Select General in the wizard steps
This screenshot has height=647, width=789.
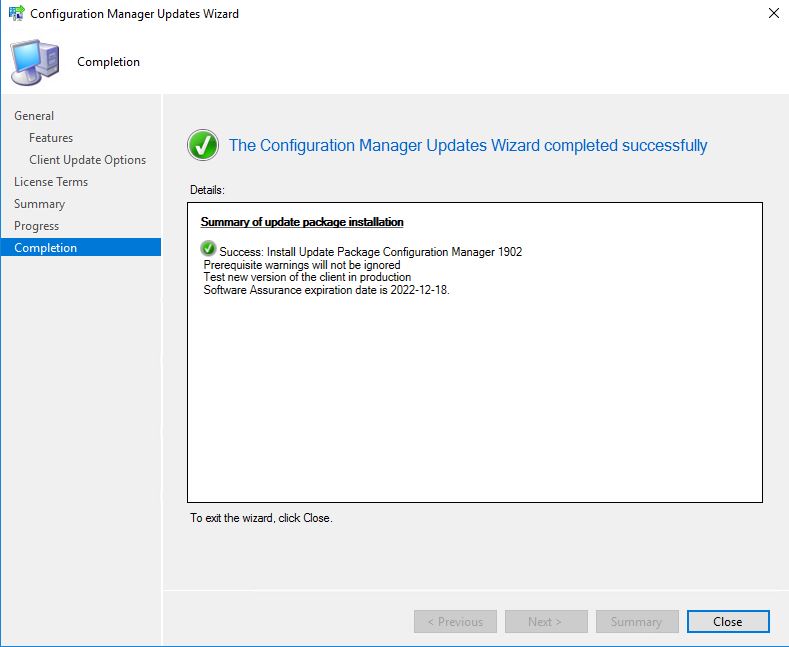coord(34,116)
